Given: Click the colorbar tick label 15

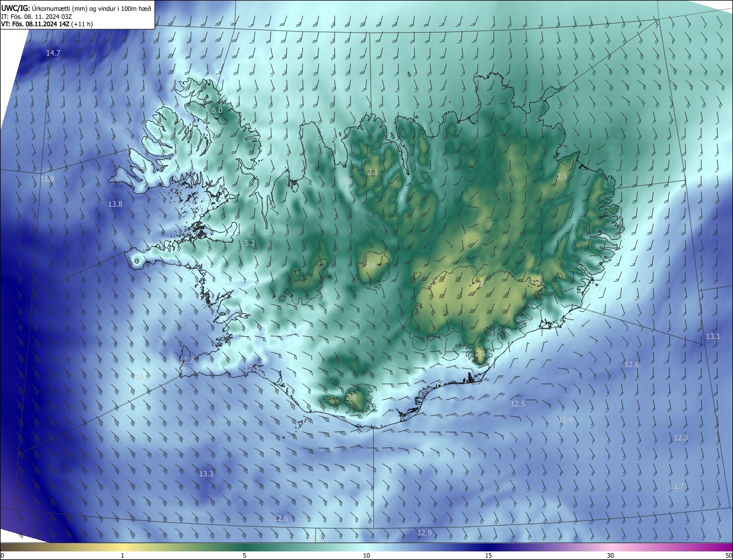Looking at the screenshot, I should tap(488, 555).
